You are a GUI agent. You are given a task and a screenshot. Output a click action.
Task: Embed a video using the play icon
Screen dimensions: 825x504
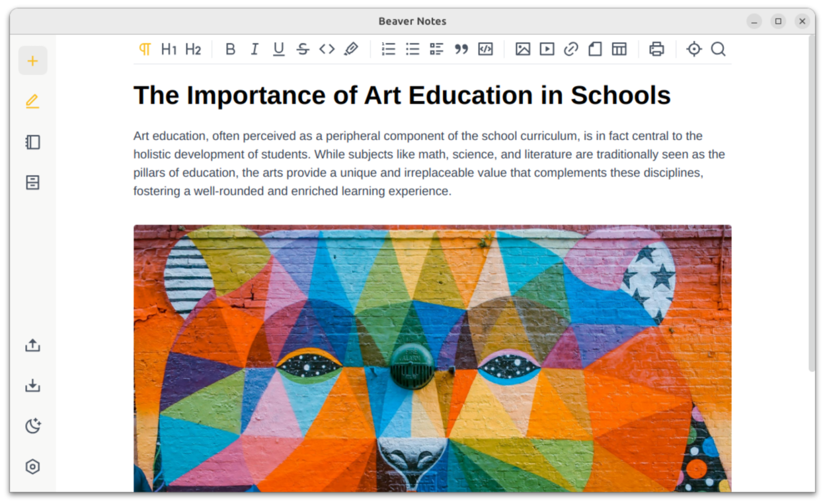coord(547,49)
